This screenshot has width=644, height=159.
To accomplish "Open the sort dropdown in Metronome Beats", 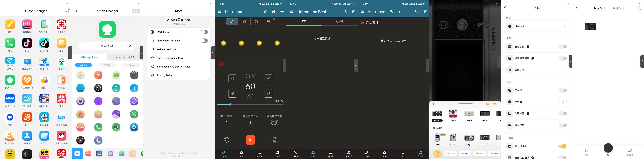I will [353, 12].
